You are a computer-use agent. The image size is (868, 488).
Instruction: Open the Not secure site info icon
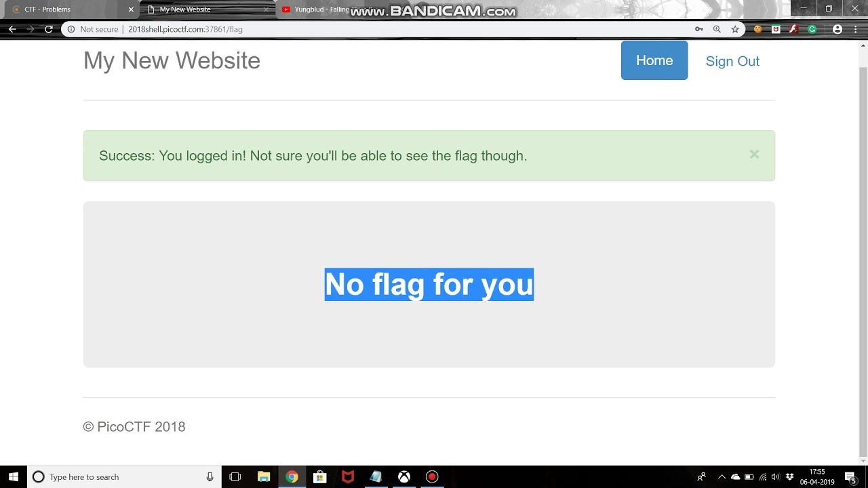click(x=71, y=29)
